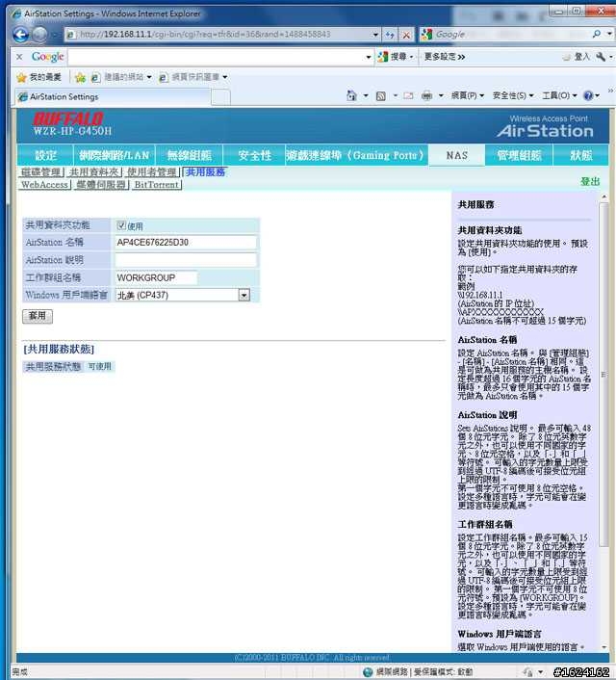Click the browser Forward arrow button
The image size is (616, 680).
click(x=39, y=35)
